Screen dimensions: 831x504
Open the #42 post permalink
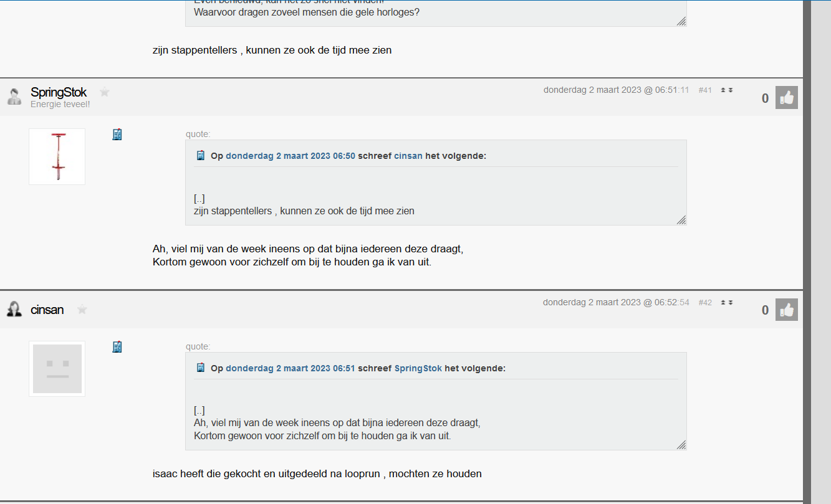coord(705,303)
